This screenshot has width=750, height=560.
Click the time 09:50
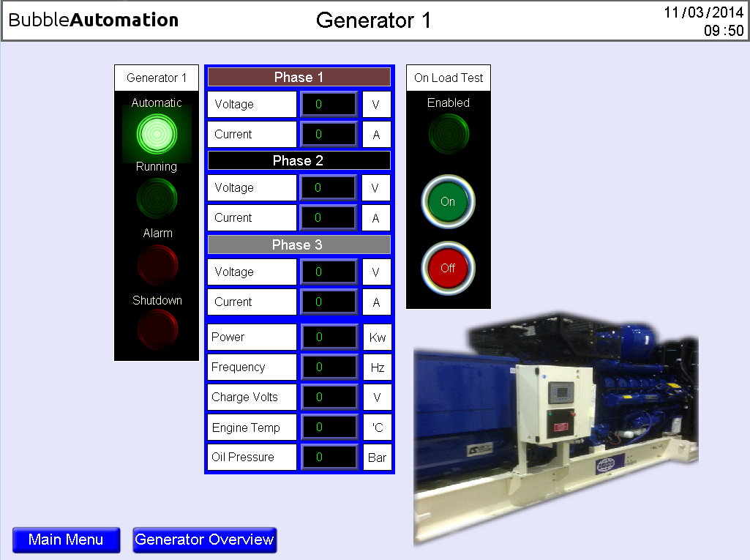point(724,31)
